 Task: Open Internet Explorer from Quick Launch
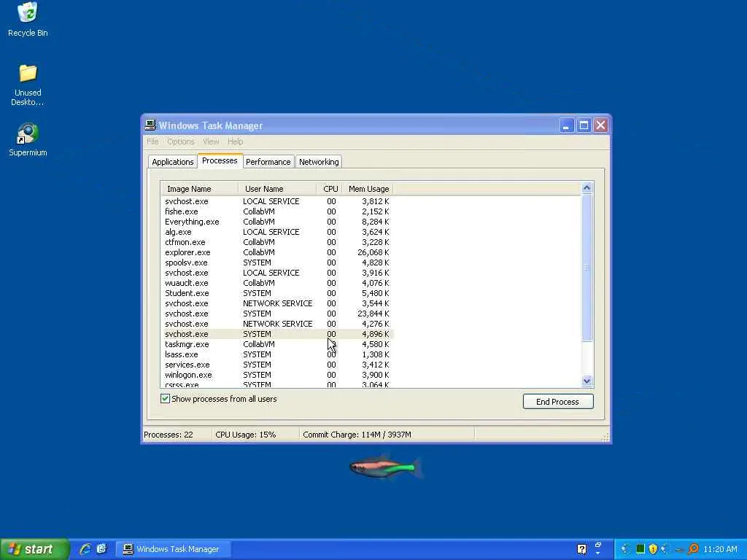[85, 549]
